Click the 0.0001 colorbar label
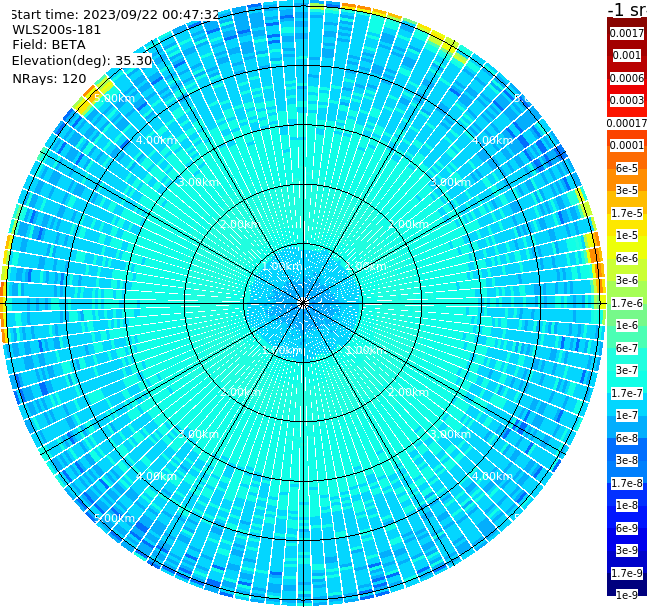This screenshot has width=647, height=607. click(627, 145)
